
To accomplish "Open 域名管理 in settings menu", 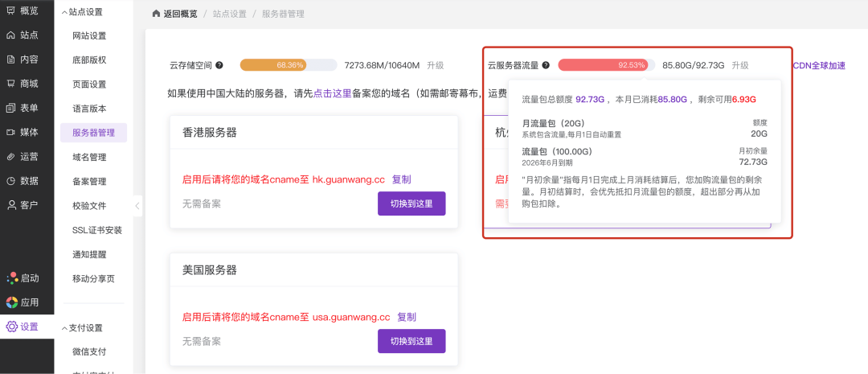I will (x=89, y=157).
